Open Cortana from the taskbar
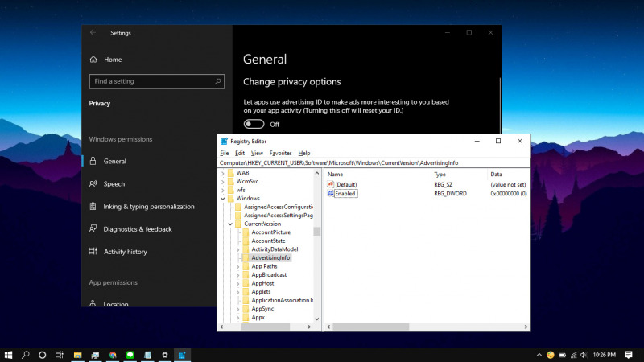This screenshot has height=362, width=644. point(43,355)
